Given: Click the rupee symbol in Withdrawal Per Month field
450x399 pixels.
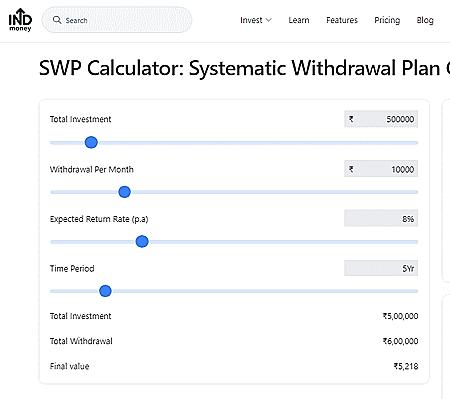Looking at the screenshot, I should coord(351,169).
